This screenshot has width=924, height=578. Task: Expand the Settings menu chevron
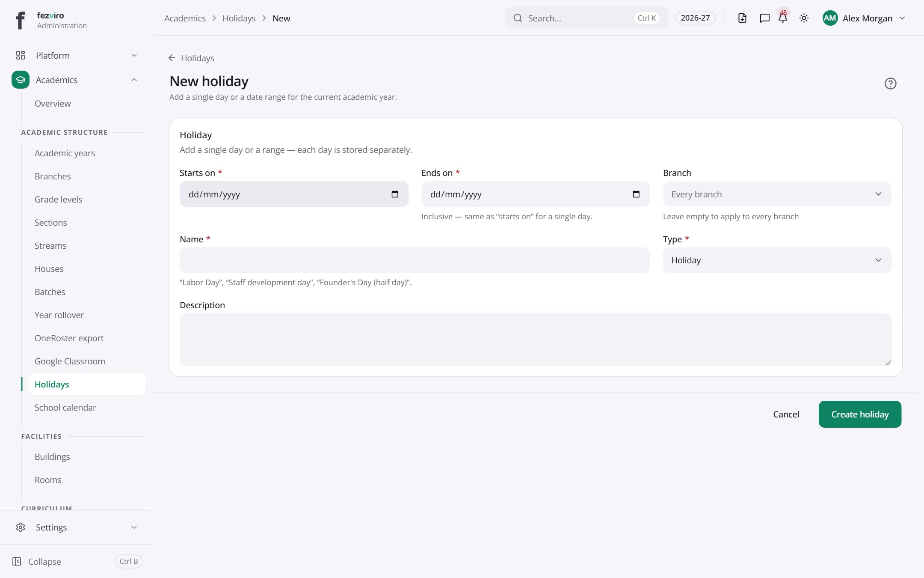(134, 527)
